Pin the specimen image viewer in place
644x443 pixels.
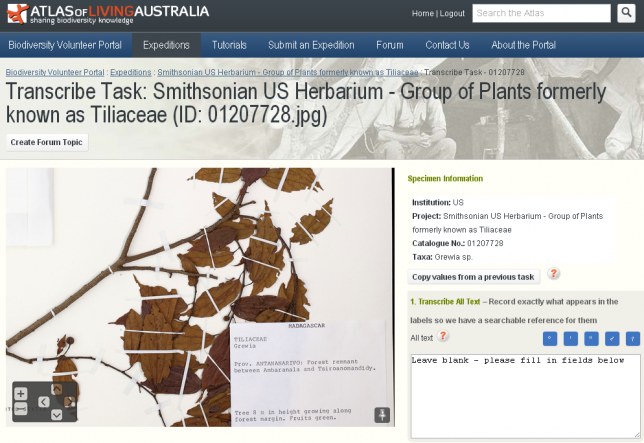[x=381, y=415]
